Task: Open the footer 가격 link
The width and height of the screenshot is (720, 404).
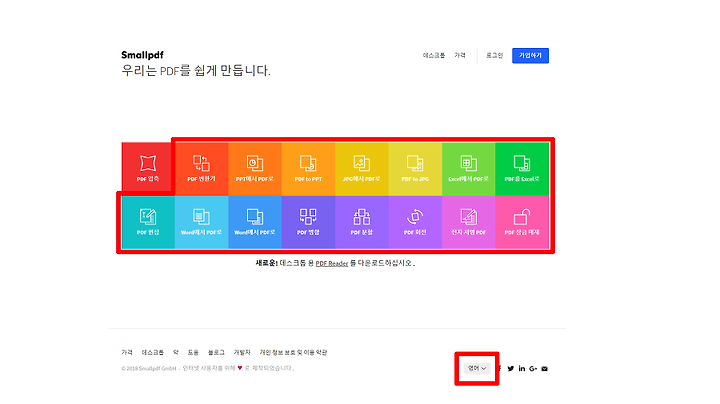Action: pos(127,352)
